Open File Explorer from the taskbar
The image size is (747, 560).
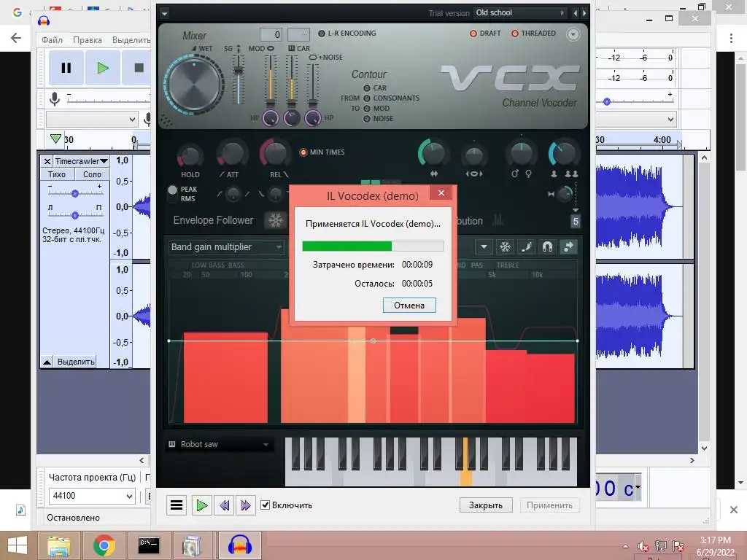pyautogui.click(x=58, y=545)
